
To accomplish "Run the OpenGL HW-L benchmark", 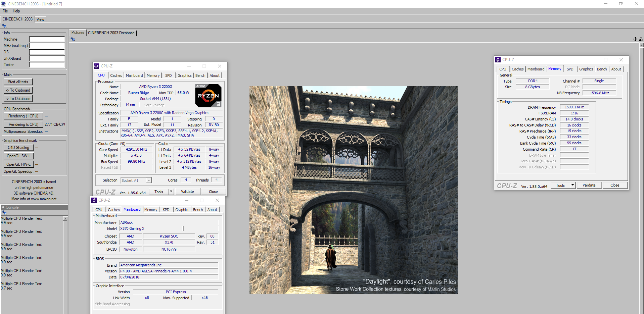I will point(18,164).
